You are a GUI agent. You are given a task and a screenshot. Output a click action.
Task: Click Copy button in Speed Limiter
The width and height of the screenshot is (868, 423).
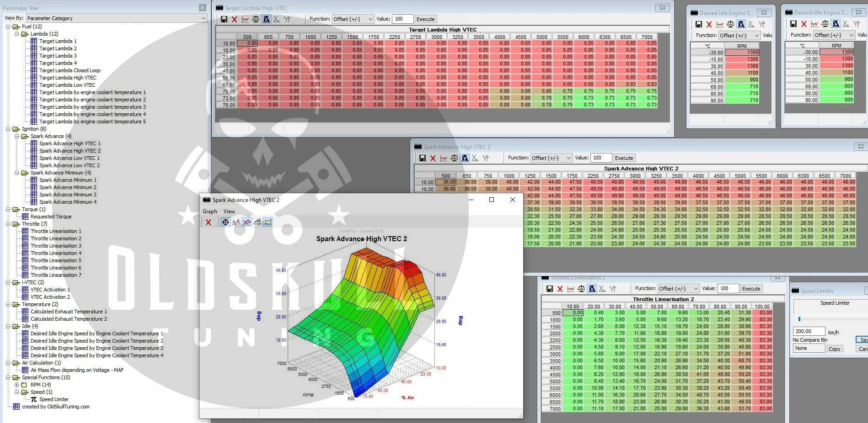(834, 349)
